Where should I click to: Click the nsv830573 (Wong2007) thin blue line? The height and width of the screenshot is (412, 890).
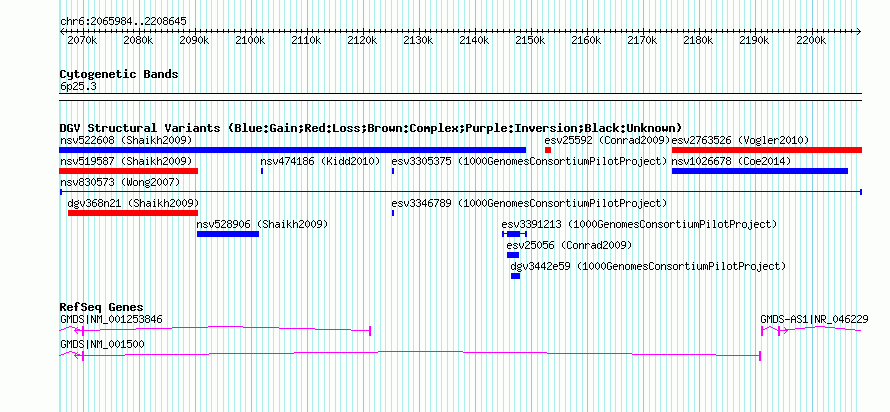click(x=460, y=192)
